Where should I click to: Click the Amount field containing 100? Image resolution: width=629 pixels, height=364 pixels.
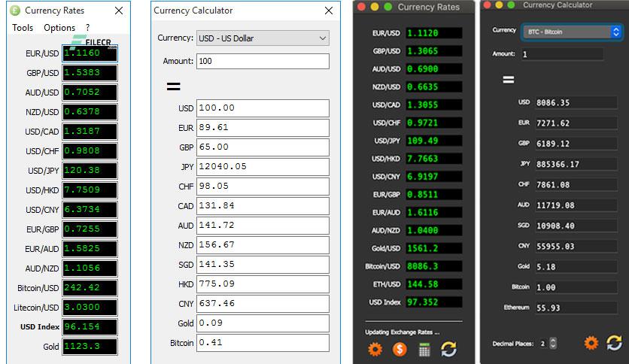coord(263,61)
